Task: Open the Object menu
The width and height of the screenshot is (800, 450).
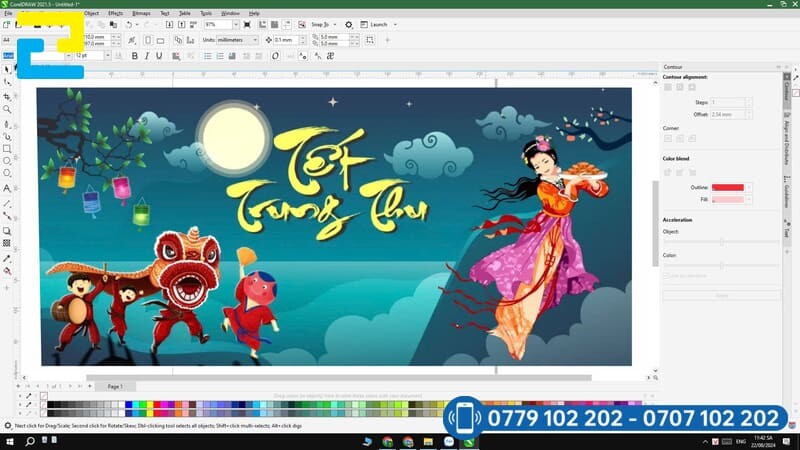Action: coord(91,13)
